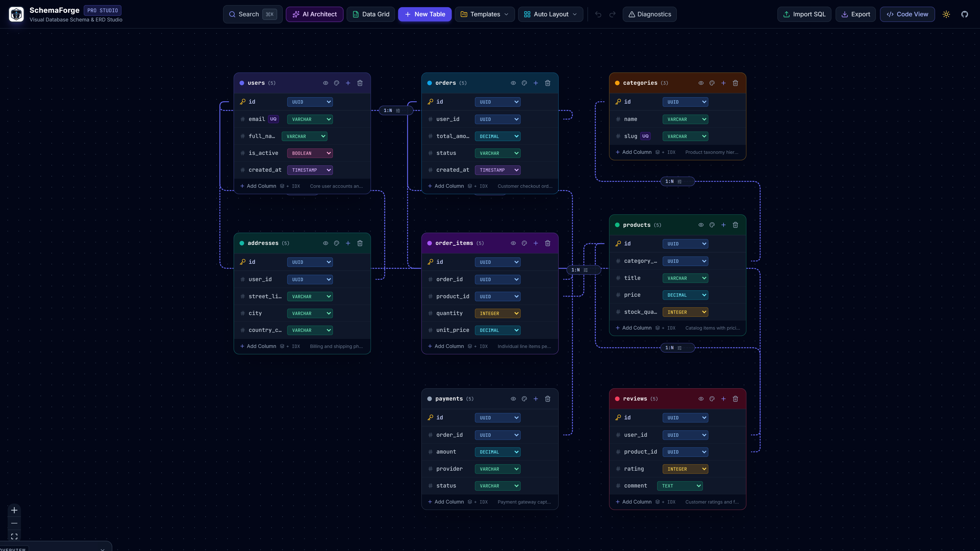Click Add Column in payments table
The width and height of the screenshot is (980, 551).
click(446, 502)
